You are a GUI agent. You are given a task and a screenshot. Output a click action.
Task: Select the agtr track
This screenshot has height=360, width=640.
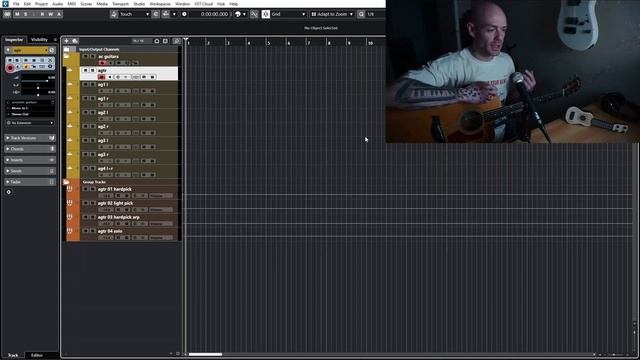[x=129, y=73]
